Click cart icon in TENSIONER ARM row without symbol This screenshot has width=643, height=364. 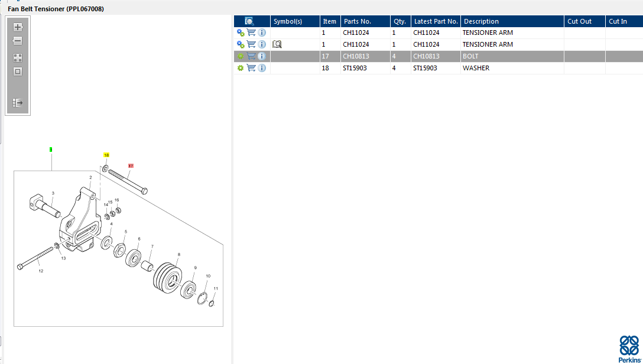[251, 32]
